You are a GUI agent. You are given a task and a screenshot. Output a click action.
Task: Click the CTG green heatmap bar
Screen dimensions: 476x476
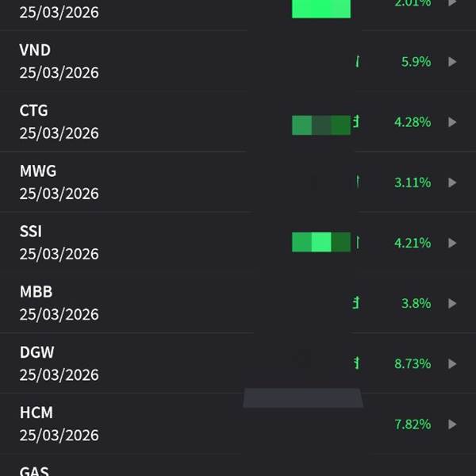click(x=321, y=125)
